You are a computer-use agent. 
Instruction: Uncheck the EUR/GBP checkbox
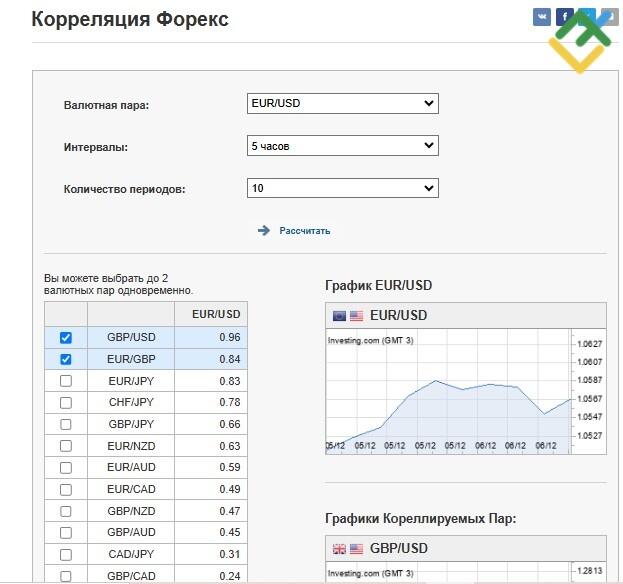coord(66,359)
